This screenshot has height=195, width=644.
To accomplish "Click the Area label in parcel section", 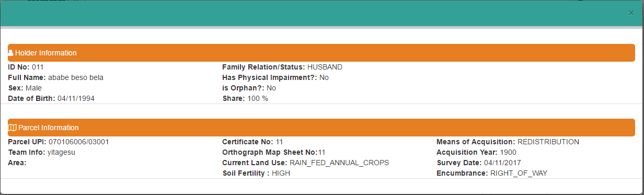I will tap(17, 163).
